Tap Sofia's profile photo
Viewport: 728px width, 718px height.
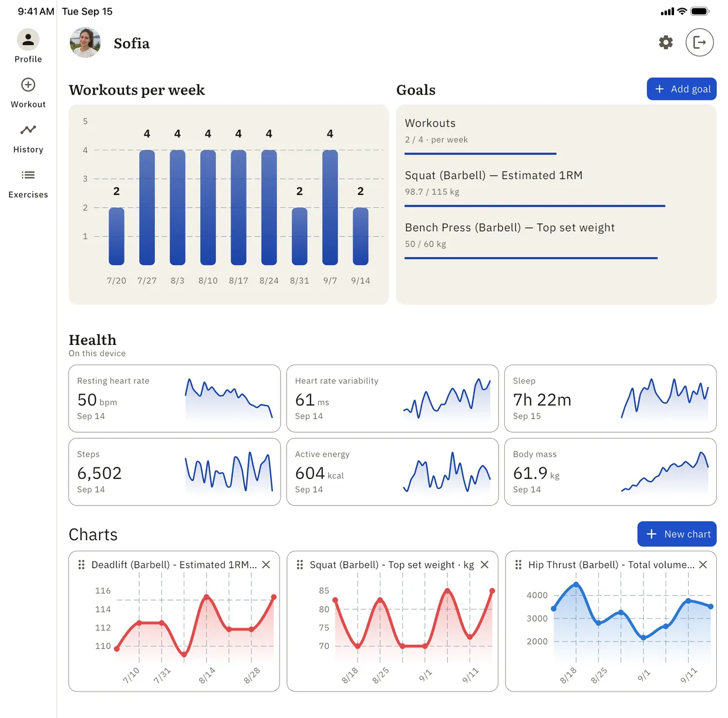(85, 43)
